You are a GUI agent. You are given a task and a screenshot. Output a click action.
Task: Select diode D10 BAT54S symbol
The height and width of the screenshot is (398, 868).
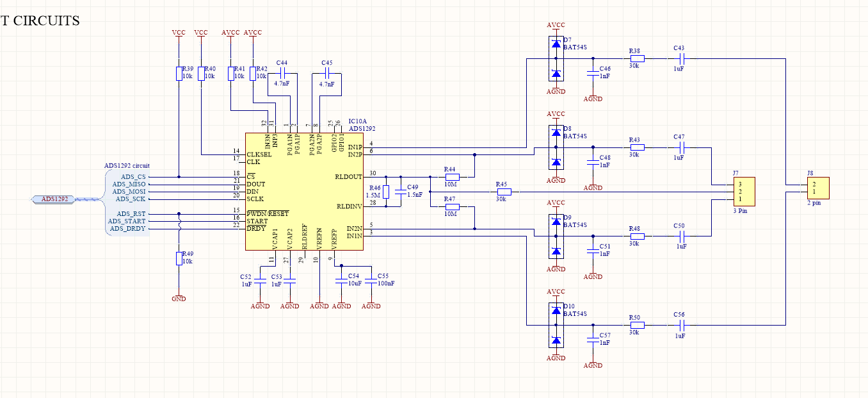click(x=556, y=325)
